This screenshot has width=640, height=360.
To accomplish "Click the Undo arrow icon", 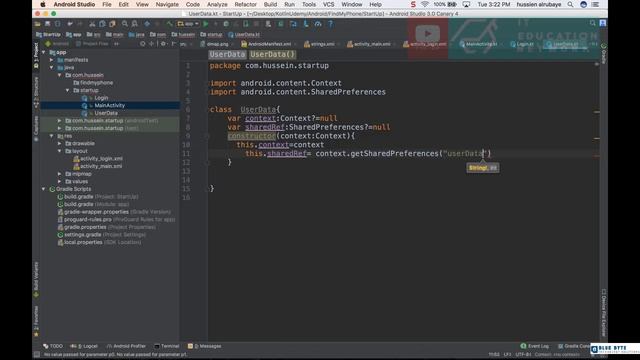I will point(70,24).
